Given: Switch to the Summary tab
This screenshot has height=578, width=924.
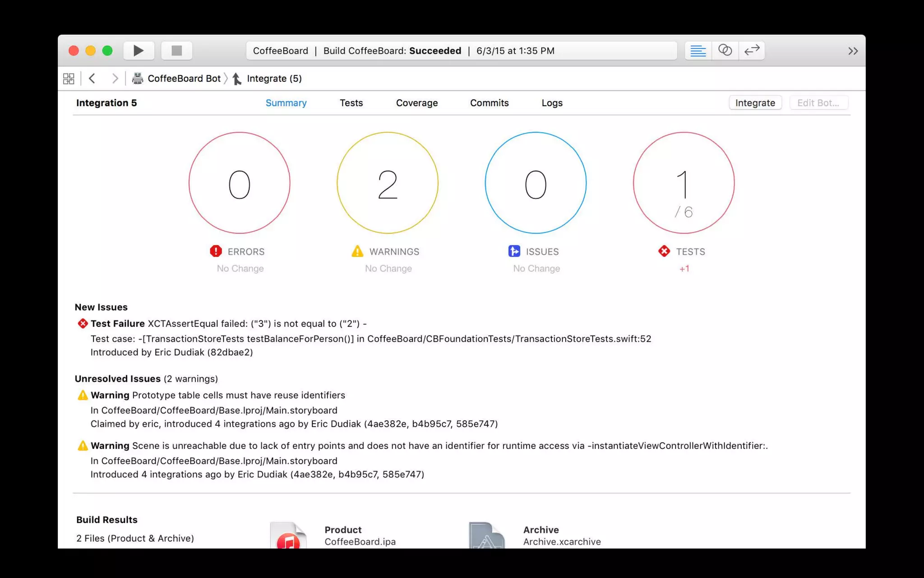Looking at the screenshot, I should (x=286, y=103).
